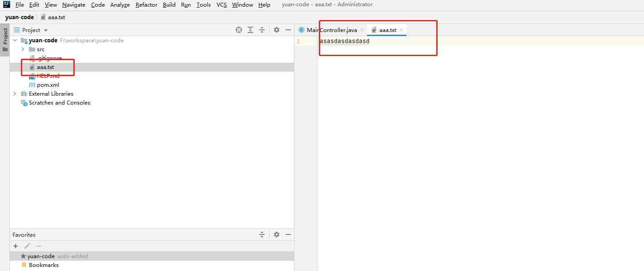Close the MainController.java tab
Screen dimensions: 644x271
click(x=362, y=30)
